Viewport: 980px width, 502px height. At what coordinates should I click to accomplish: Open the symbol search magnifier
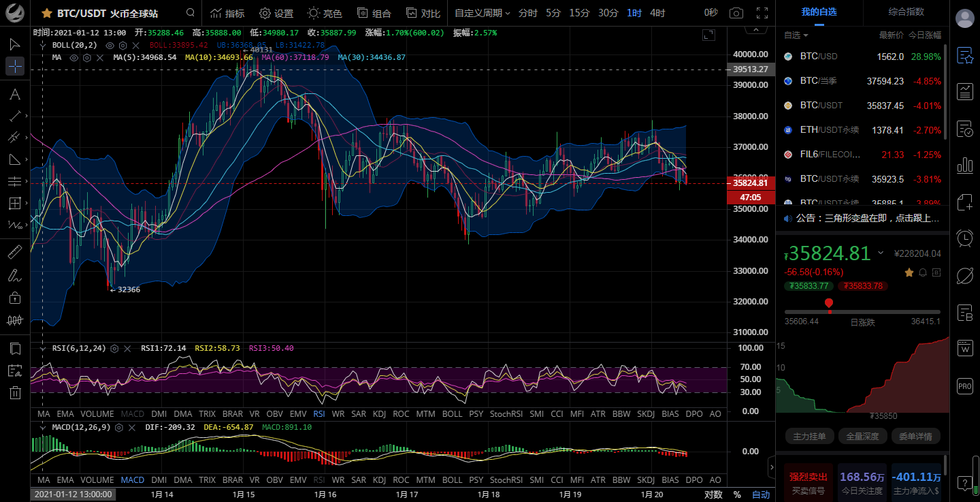click(x=191, y=13)
